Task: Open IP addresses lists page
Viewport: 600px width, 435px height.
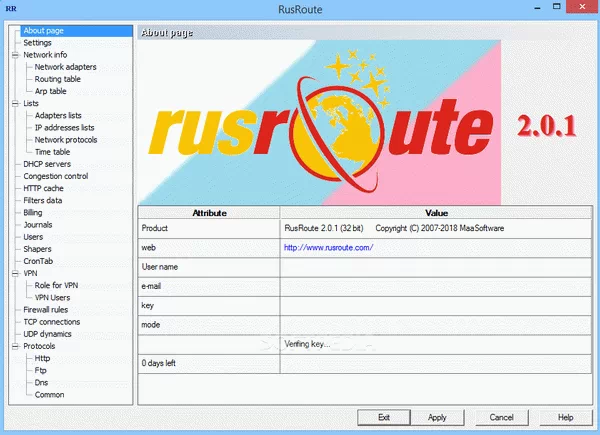Action: 64,128
